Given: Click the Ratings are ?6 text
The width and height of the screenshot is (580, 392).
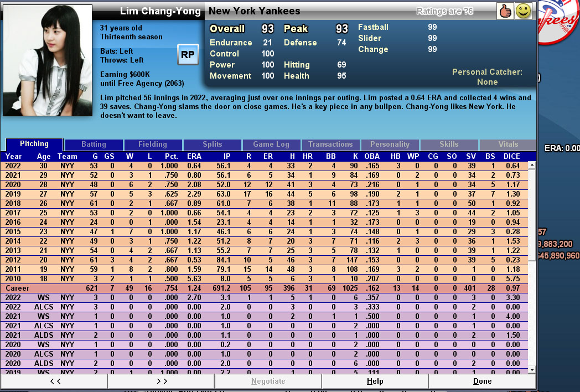Looking at the screenshot, I should click(x=444, y=11).
